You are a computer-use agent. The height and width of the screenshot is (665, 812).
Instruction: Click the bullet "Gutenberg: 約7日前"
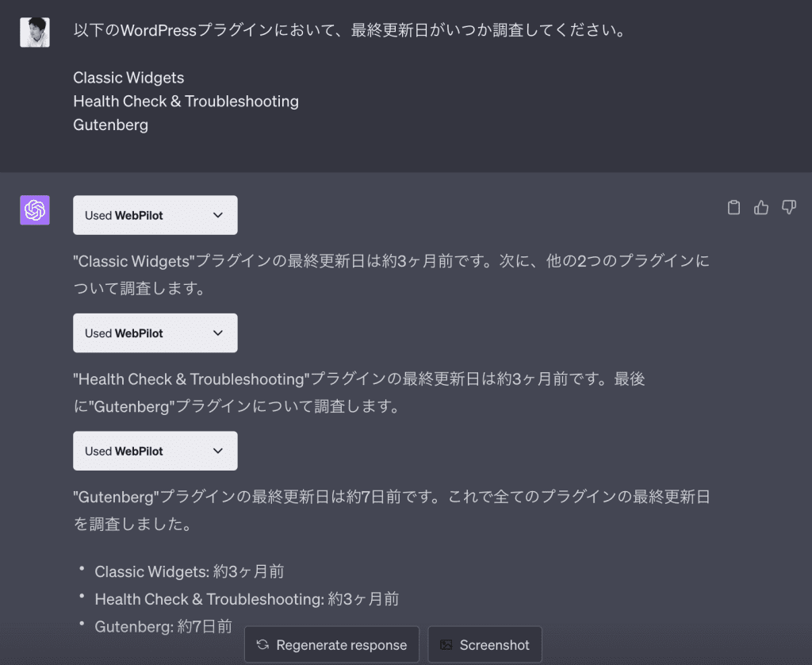point(163,626)
